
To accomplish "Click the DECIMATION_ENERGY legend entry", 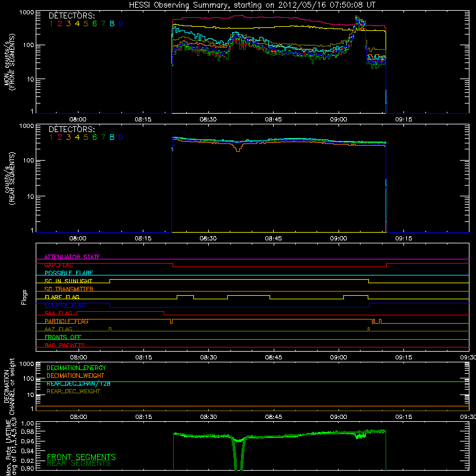I will coord(76,368).
